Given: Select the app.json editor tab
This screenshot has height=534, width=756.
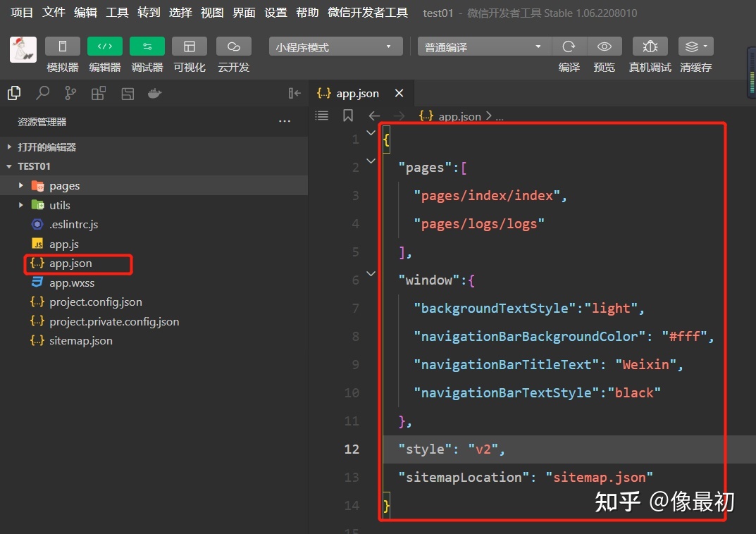Looking at the screenshot, I should point(357,93).
